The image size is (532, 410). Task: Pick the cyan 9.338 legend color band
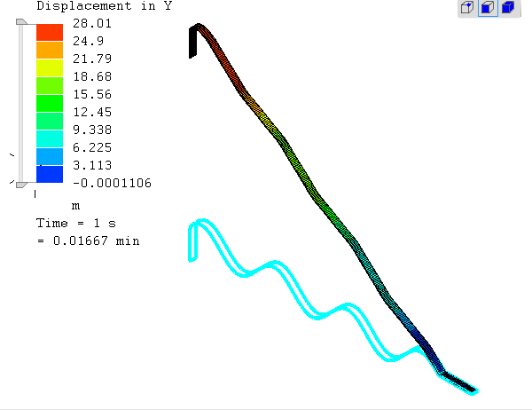[x=50, y=138]
